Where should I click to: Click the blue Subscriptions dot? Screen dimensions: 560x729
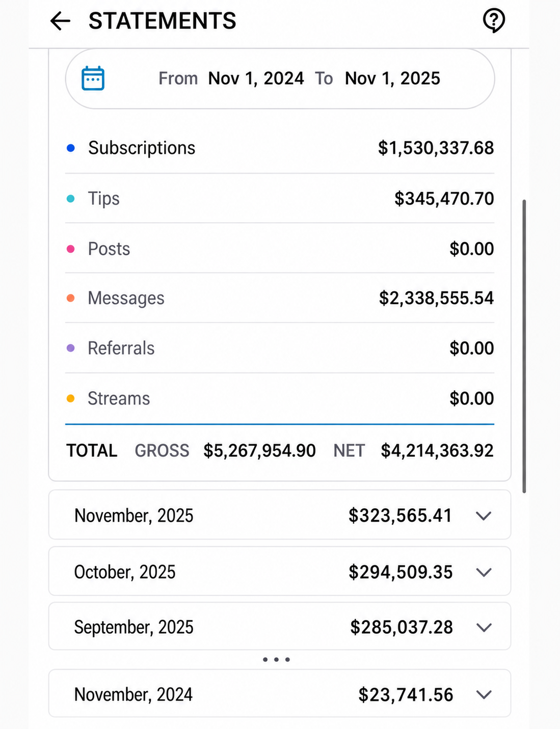click(71, 148)
